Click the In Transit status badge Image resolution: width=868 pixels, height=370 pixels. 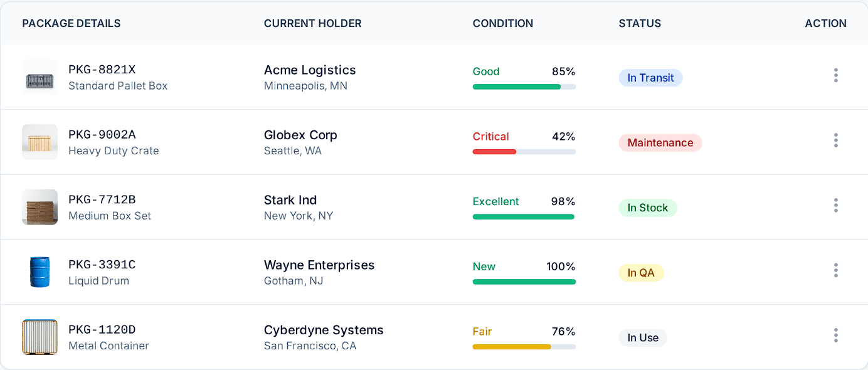click(x=650, y=78)
